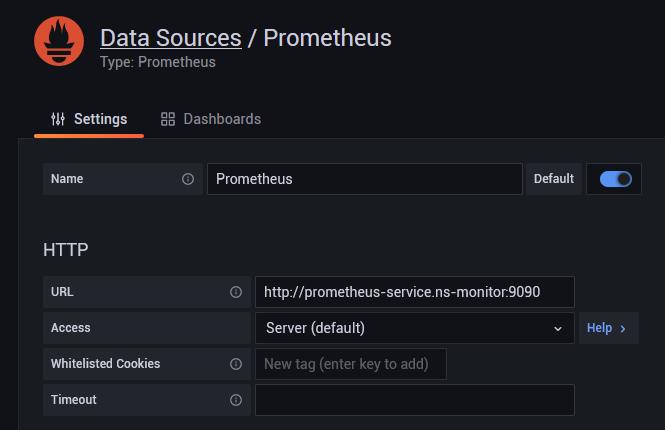665x430 pixels.
Task: Click the URL field with prometheus-service address
Action: coord(415,292)
